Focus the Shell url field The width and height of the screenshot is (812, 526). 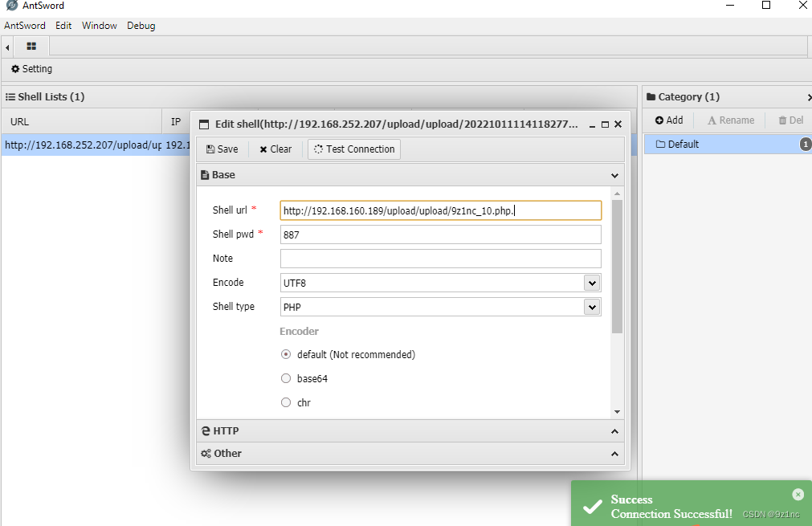(441, 210)
